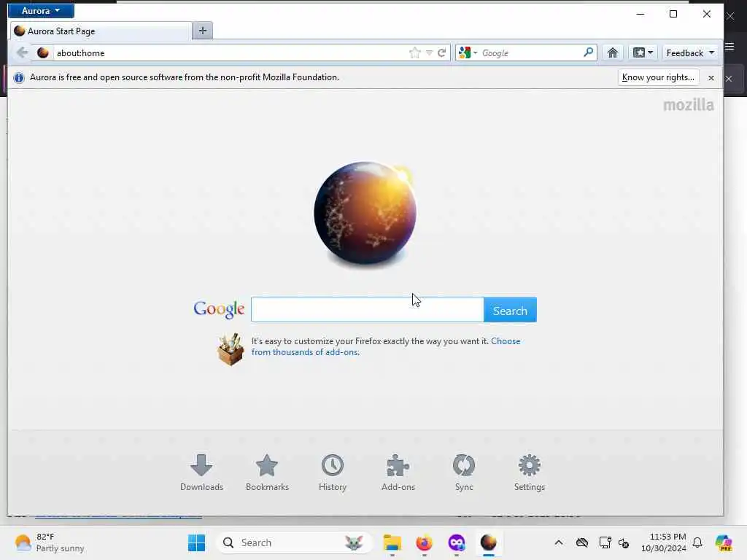Click the Know your rights button
The height and width of the screenshot is (560, 747).
click(658, 77)
